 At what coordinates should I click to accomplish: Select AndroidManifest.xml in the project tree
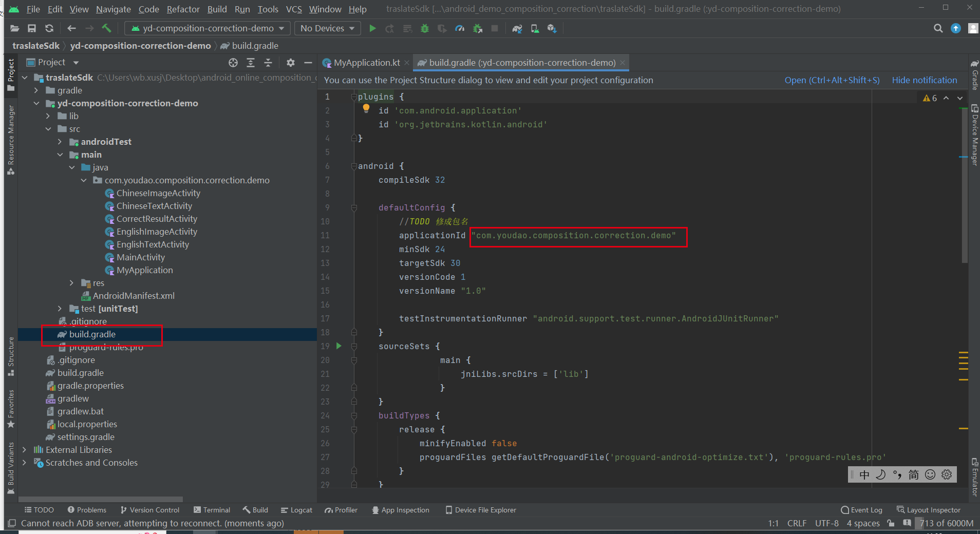coord(134,296)
